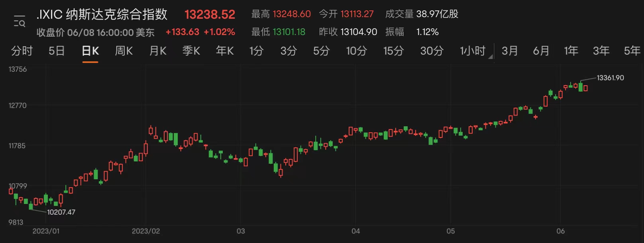Click the closing time 06/08 16:00:00 美东
This screenshot has width=644, height=243.
[111, 32]
